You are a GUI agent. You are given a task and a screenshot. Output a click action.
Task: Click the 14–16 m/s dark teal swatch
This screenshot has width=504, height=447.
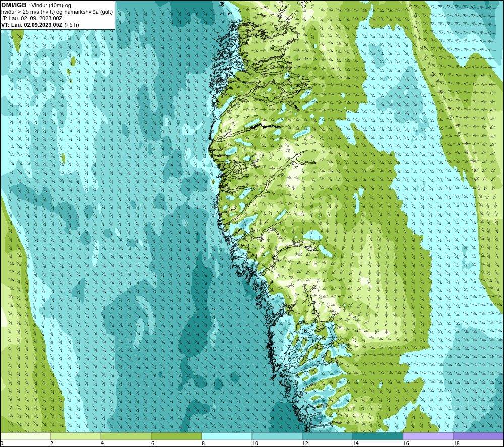click(x=377, y=436)
